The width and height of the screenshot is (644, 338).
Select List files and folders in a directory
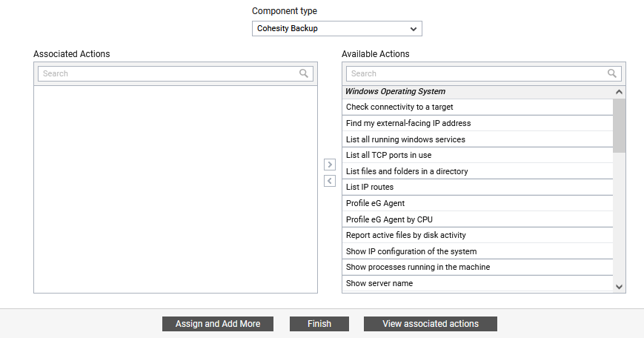point(478,171)
